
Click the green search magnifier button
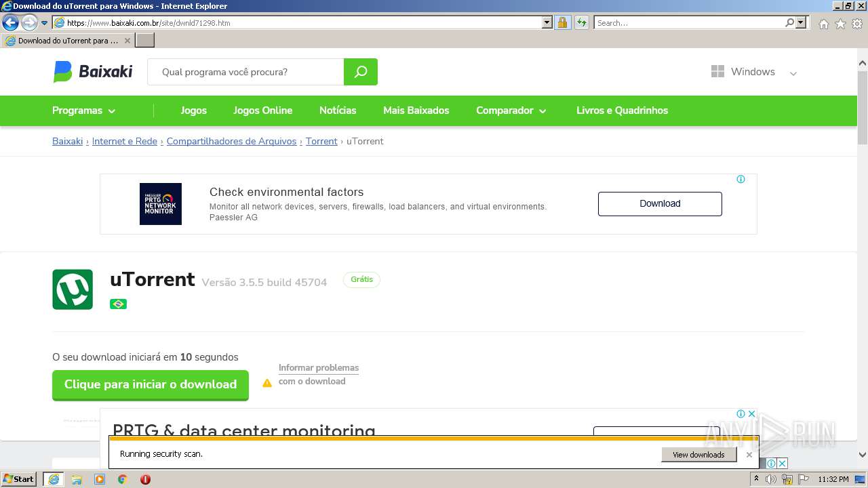point(361,72)
